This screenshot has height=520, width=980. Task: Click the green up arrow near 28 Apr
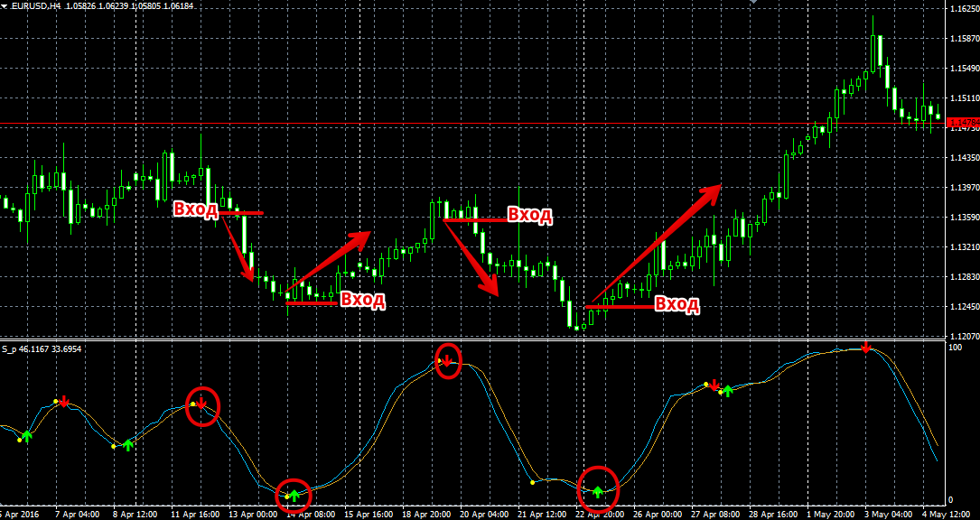pyautogui.click(x=727, y=391)
